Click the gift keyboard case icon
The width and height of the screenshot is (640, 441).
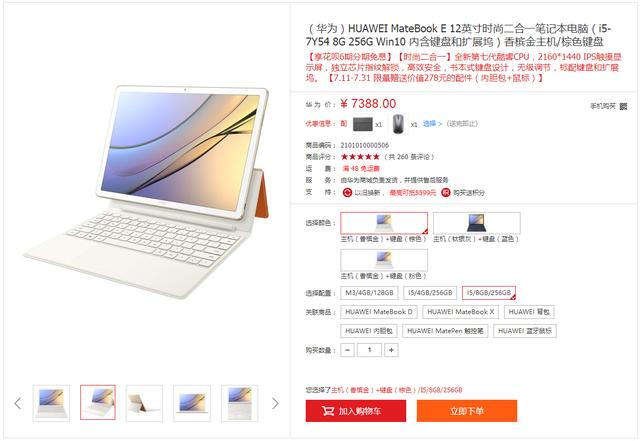[362, 124]
